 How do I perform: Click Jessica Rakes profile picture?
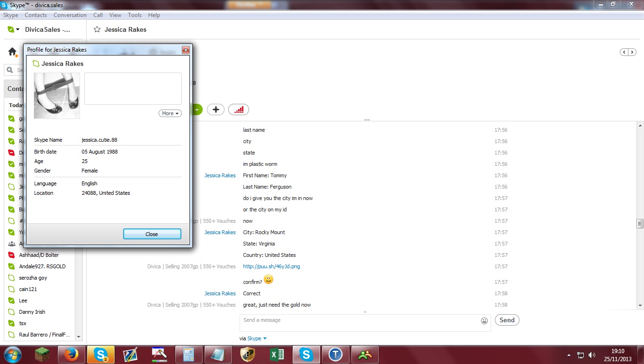(57, 95)
